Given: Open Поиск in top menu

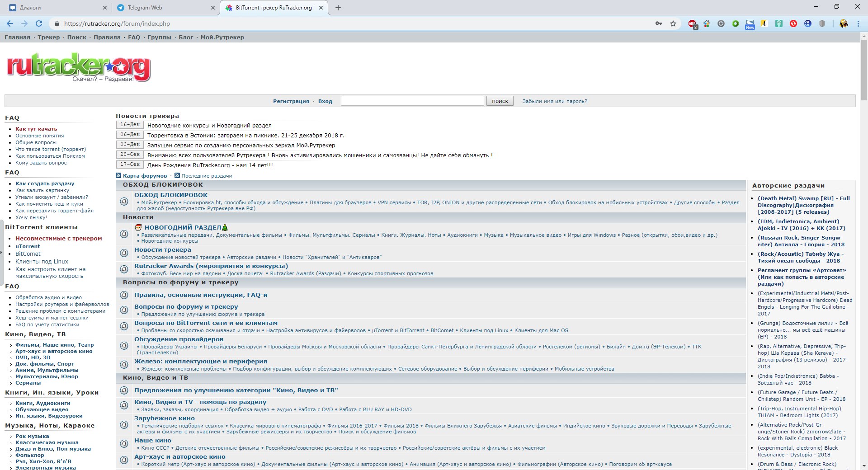Looking at the screenshot, I should (76, 38).
